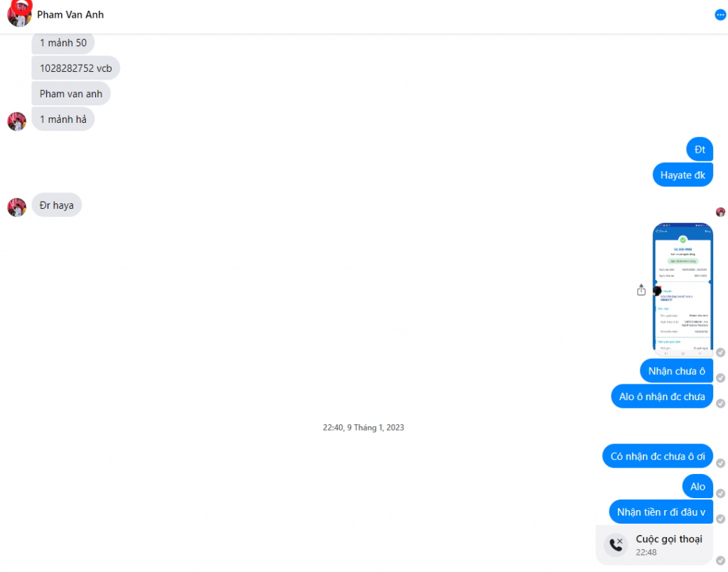Click the small seen-by avatar indicator
Viewport: 728px width, 572px height.
coord(721,212)
